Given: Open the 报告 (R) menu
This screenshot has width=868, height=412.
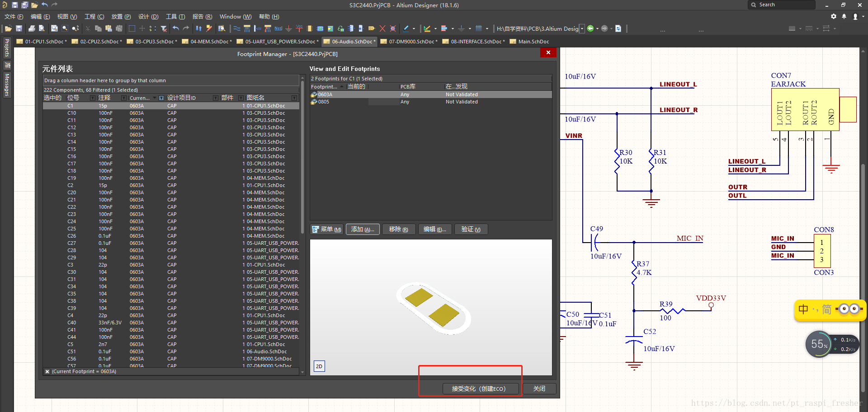Looking at the screenshot, I should point(202,16).
